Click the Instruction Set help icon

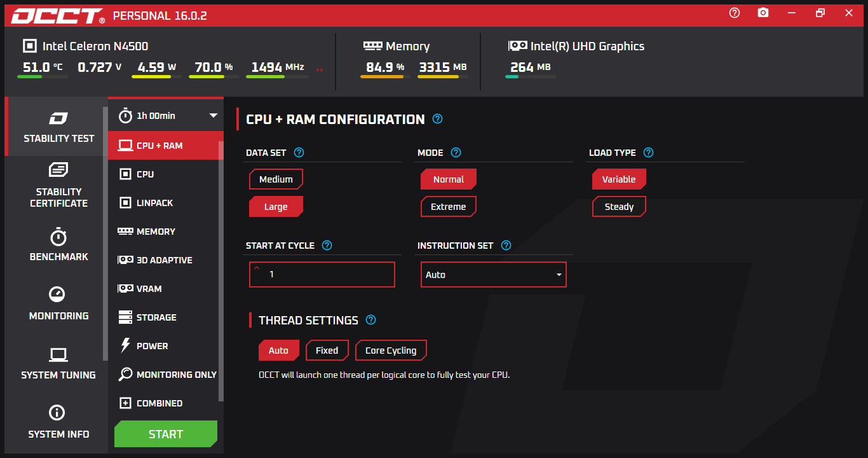coord(506,246)
